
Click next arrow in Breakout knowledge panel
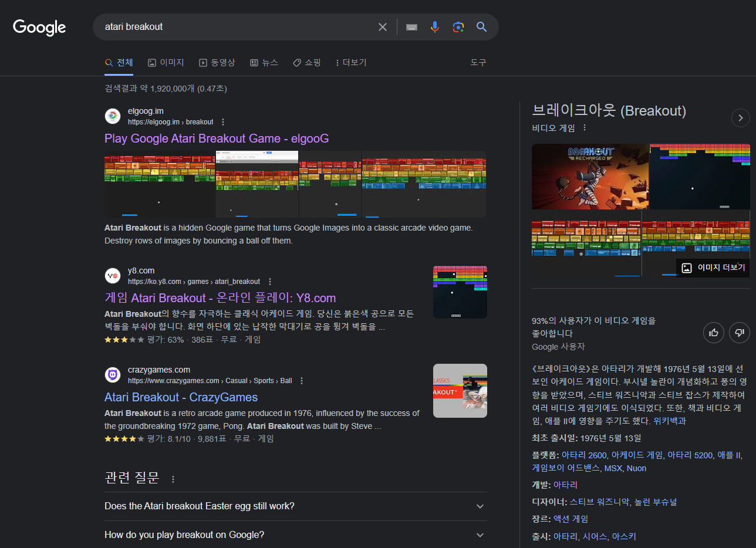pyautogui.click(x=741, y=118)
